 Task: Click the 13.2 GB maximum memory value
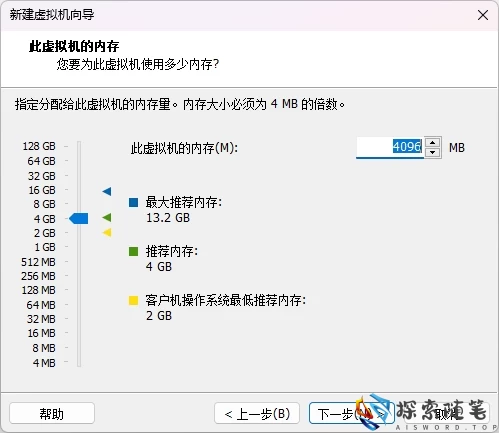pos(168,218)
